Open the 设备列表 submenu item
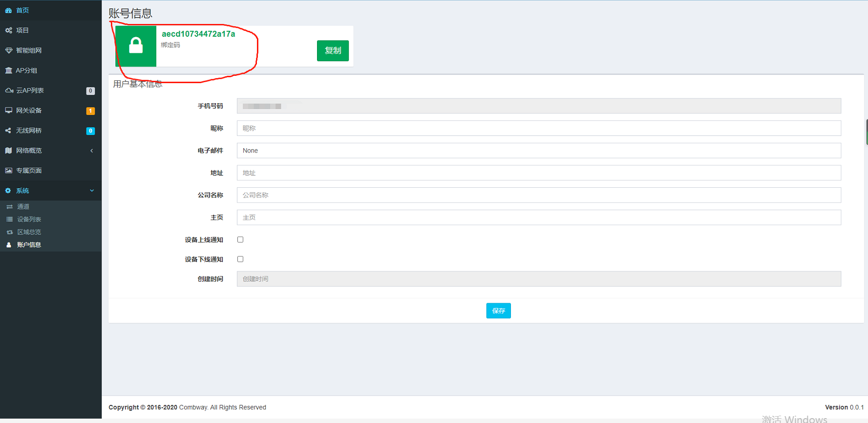This screenshot has width=868, height=423. tap(29, 220)
